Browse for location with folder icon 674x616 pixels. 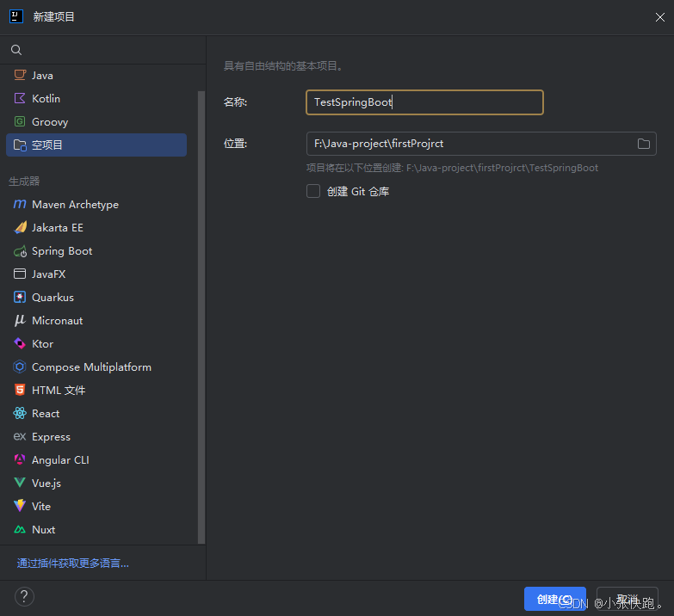(x=644, y=144)
